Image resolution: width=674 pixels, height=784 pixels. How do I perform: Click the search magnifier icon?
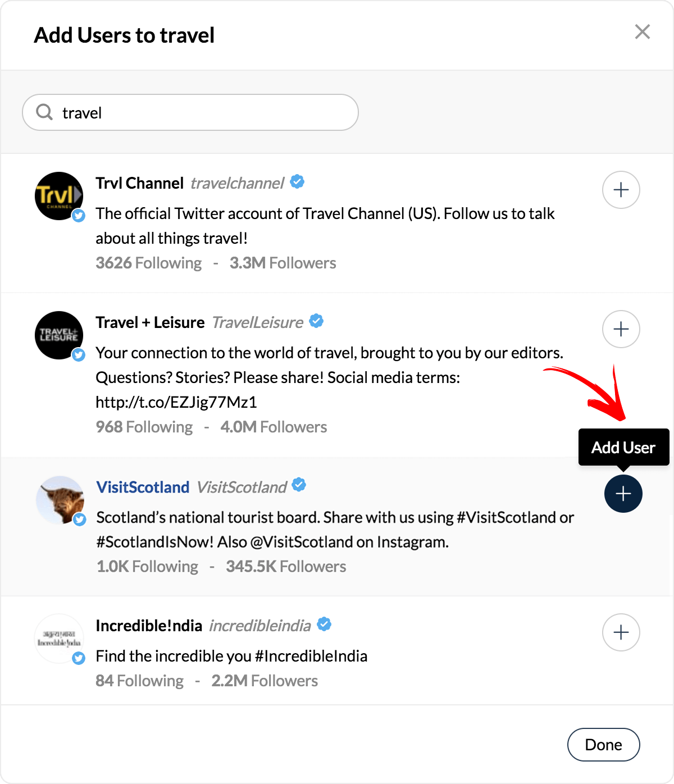[44, 112]
